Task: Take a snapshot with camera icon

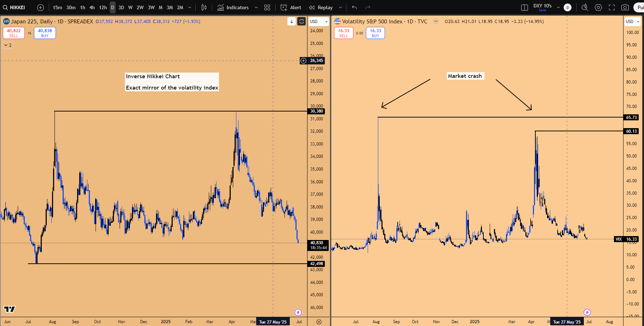Action: click(625, 7)
